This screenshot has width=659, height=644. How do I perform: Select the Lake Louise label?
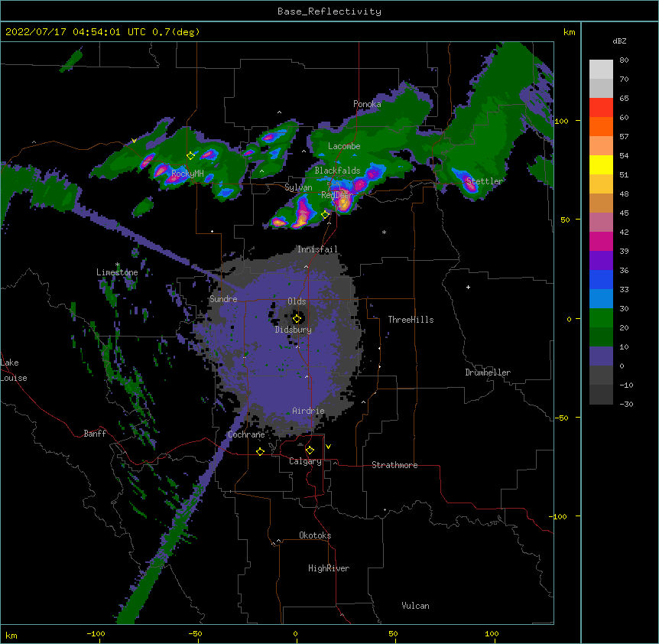click(14, 370)
